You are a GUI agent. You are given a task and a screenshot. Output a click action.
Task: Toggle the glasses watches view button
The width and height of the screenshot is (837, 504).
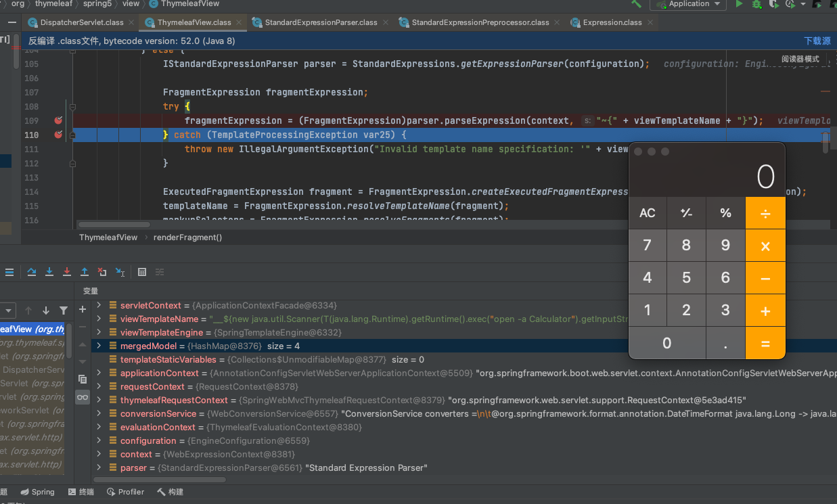click(x=83, y=397)
